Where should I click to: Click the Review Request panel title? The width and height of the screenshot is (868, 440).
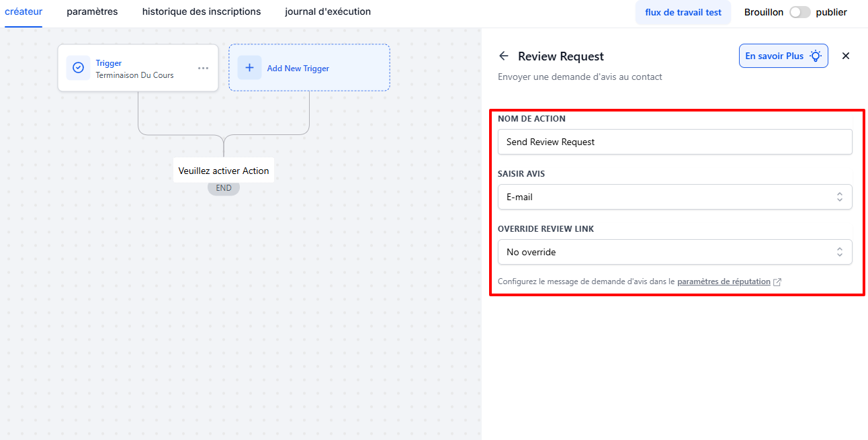click(x=561, y=56)
